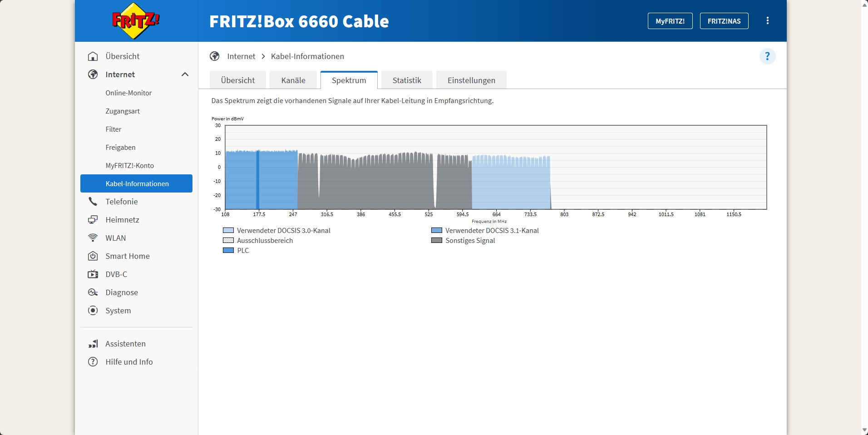Open the Assistenten wizard icon
This screenshot has width=868, height=435.
[x=93, y=344]
